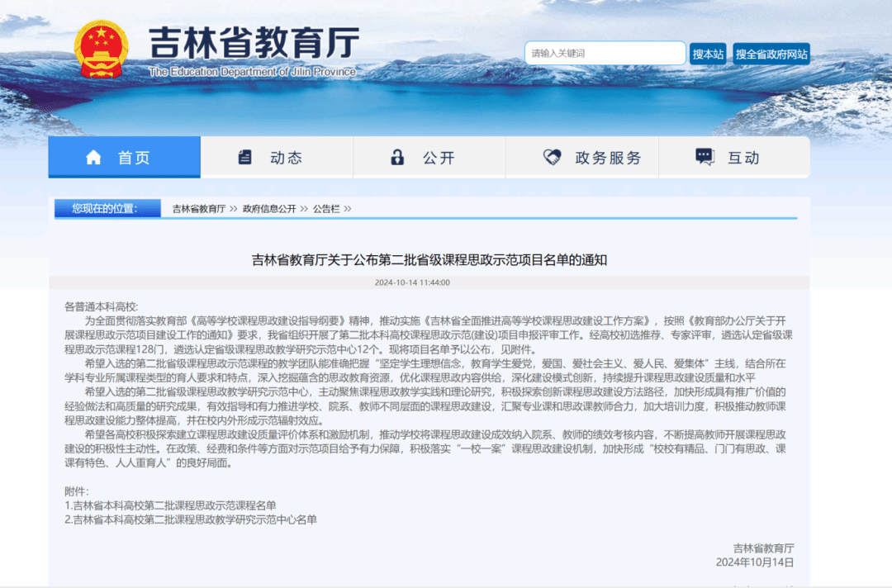Click the handshake heart icon beside 政务服务
This screenshot has height=588, width=892.
(552, 158)
